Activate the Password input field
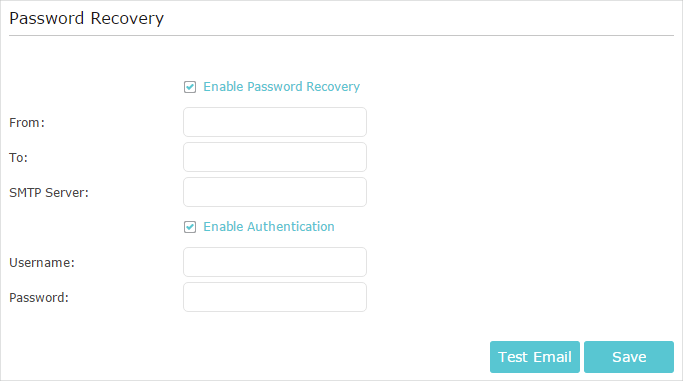 275,297
